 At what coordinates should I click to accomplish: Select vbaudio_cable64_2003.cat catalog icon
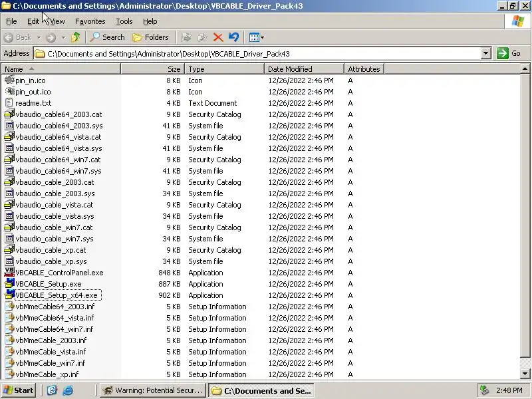coord(9,114)
